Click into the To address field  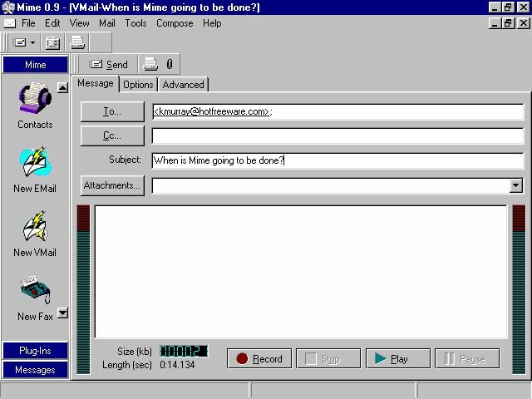pos(338,111)
